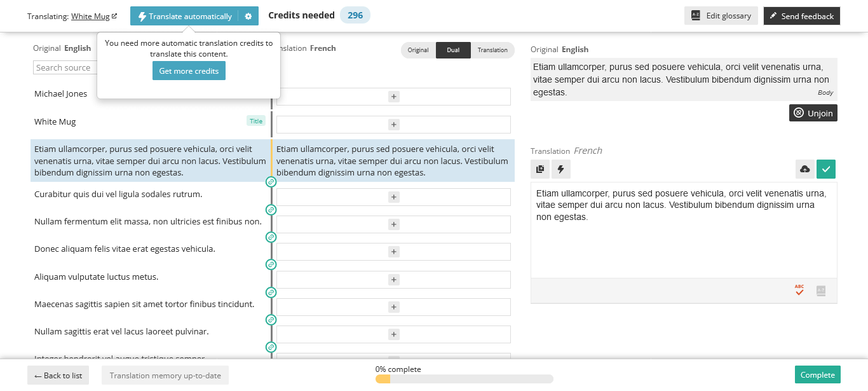Expand translation for Donec aliquam sentence
This screenshot has height=391, width=868.
[393, 252]
